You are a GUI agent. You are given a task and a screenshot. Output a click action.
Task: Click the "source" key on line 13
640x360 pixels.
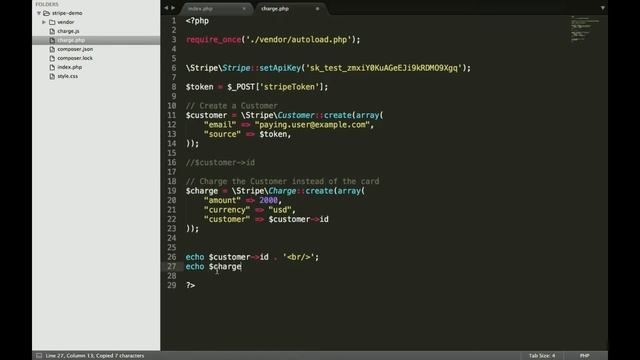click(222, 134)
